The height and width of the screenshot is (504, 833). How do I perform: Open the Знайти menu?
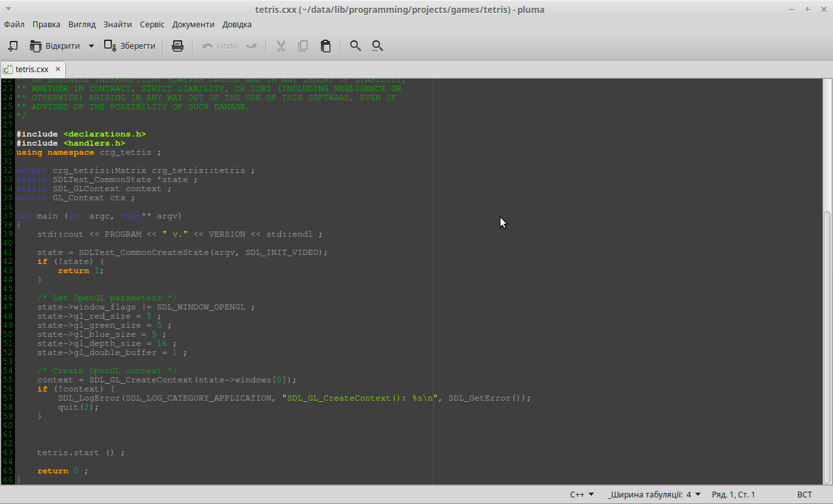(117, 25)
